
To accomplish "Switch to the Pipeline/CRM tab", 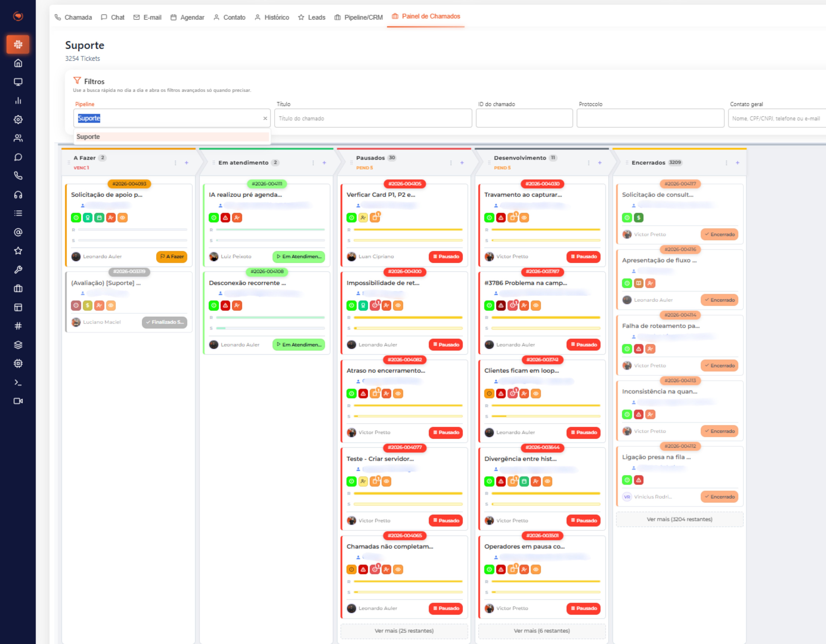I will [x=359, y=17].
